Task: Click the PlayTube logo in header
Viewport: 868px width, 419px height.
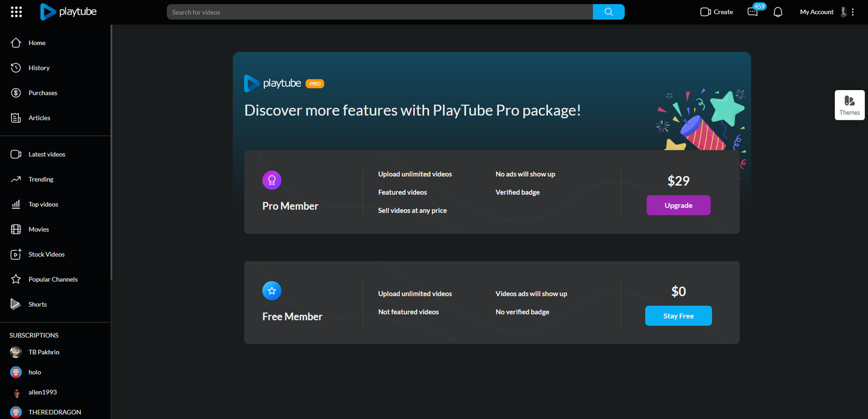Action: [x=68, y=12]
